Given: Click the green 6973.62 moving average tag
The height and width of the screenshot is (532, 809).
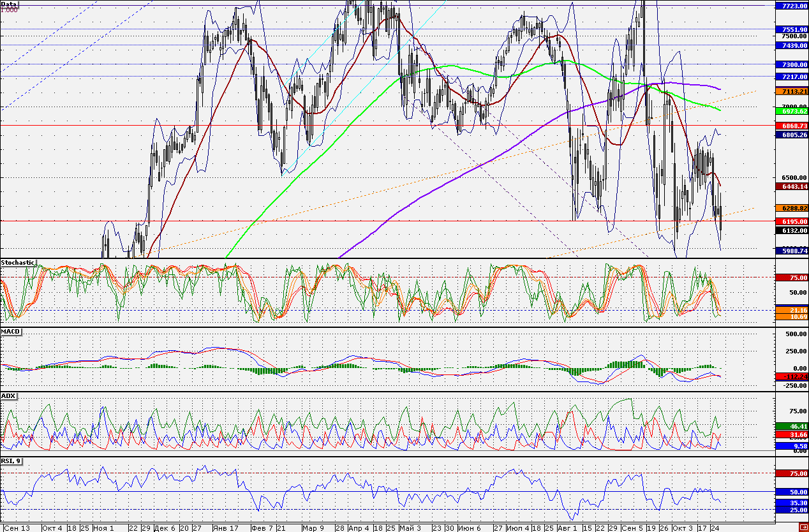Looking at the screenshot, I should [x=791, y=111].
